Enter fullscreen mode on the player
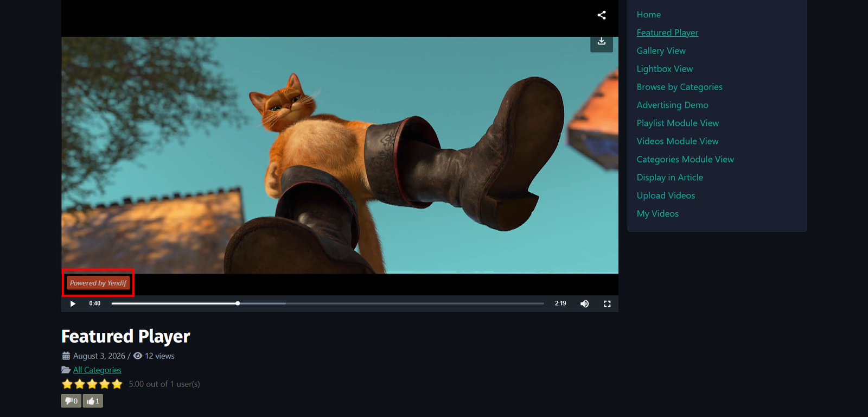This screenshot has height=417, width=868. pos(607,304)
